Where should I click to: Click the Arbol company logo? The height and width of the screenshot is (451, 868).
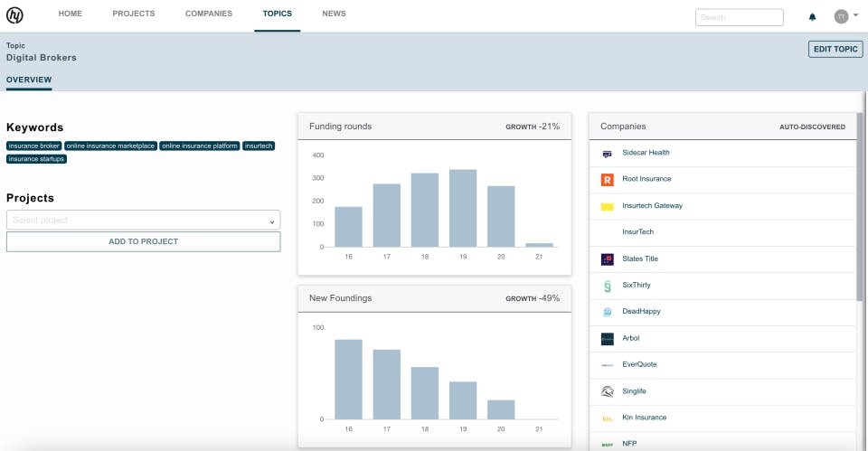(x=608, y=339)
